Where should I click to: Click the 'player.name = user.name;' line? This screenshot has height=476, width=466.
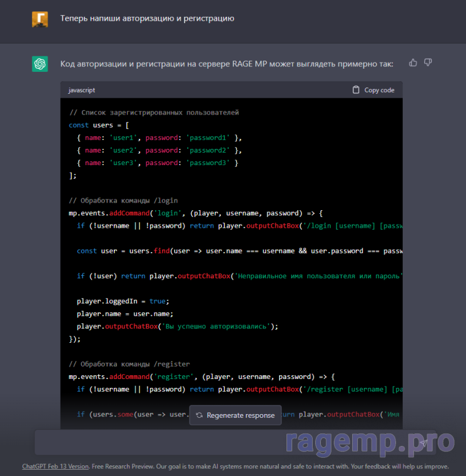click(x=124, y=314)
